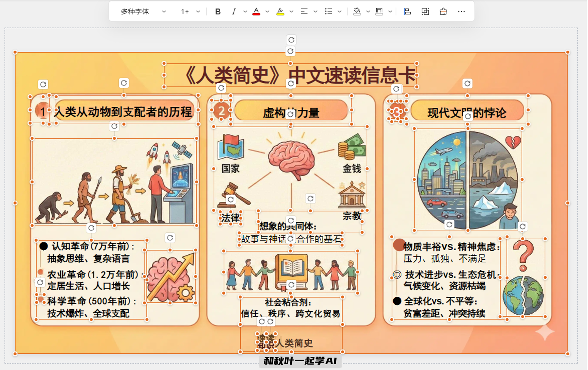Open the more options (…) menu
The width and height of the screenshot is (588, 370).
point(461,11)
